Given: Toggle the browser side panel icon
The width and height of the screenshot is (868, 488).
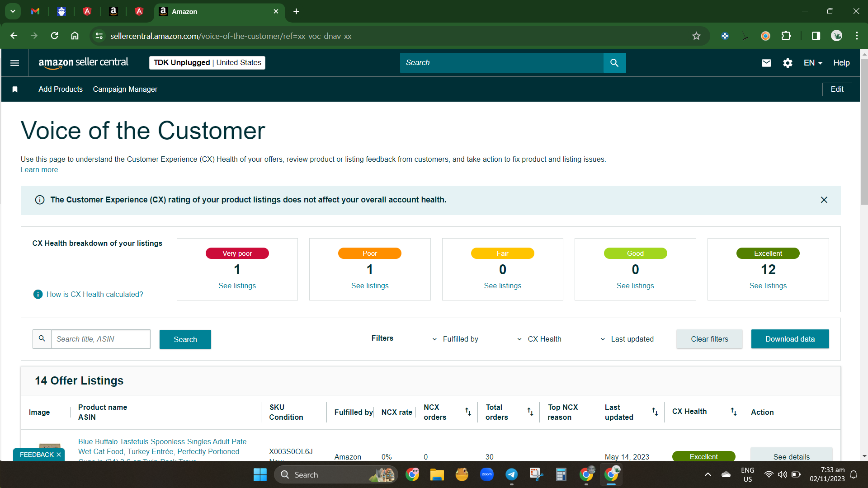Looking at the screenshot, I should (x=816, y=36).
